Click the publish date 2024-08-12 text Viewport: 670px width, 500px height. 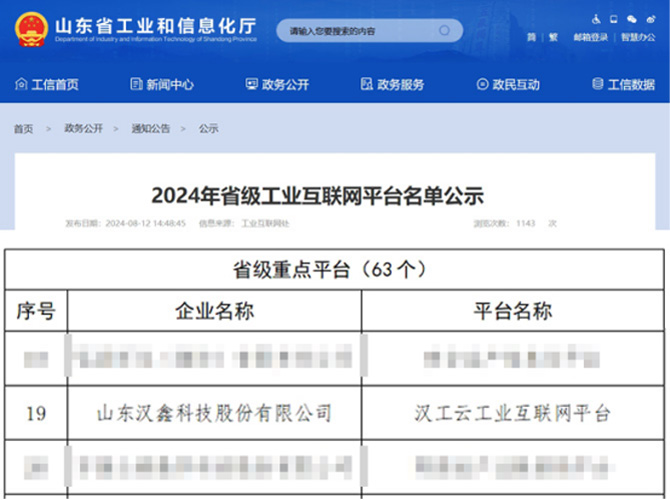coord(126,223)
